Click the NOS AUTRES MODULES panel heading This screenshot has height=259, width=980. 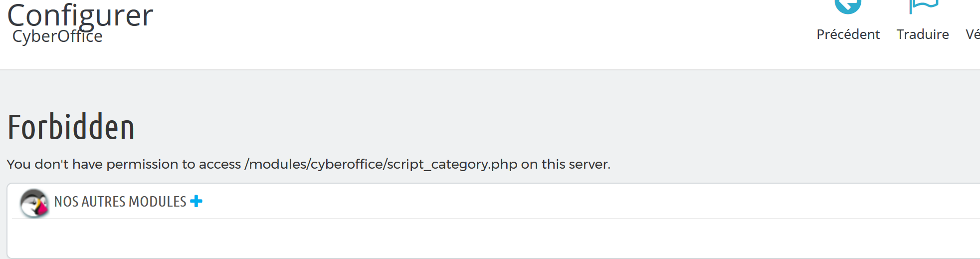120,202
